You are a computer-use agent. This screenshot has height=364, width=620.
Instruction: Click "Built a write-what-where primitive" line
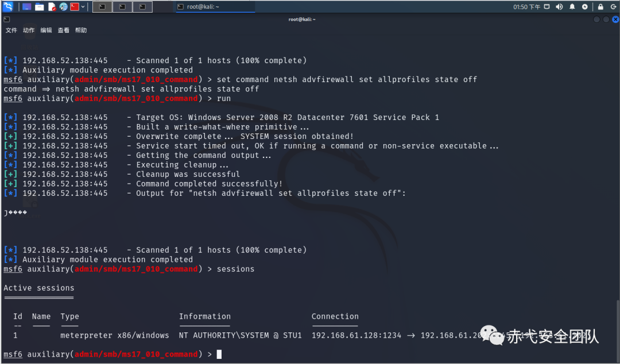pyautogui.click(x=156, y=127)
